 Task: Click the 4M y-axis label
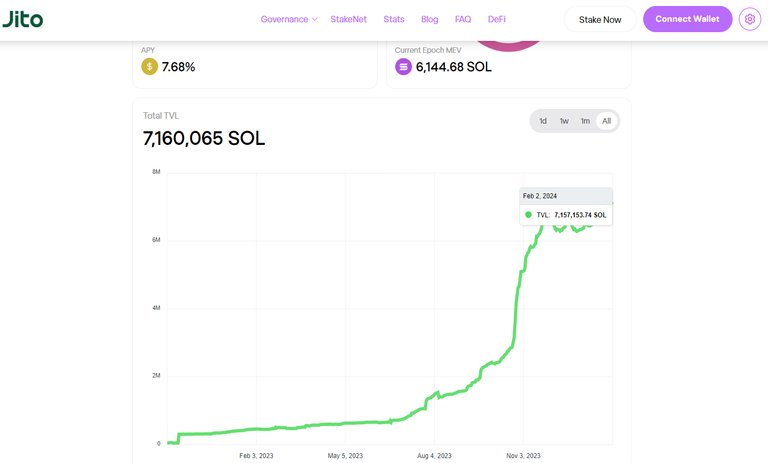[156, 308]
